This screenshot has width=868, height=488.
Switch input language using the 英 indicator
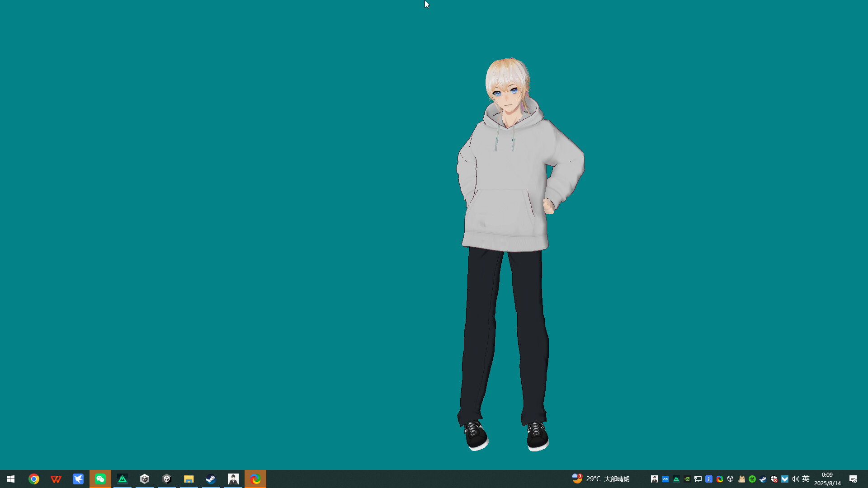(806, 479)
